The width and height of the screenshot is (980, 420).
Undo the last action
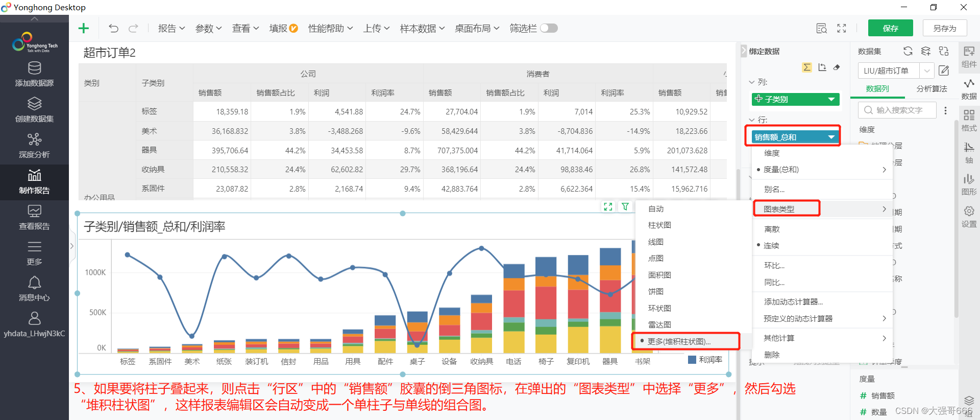point(113,28)
